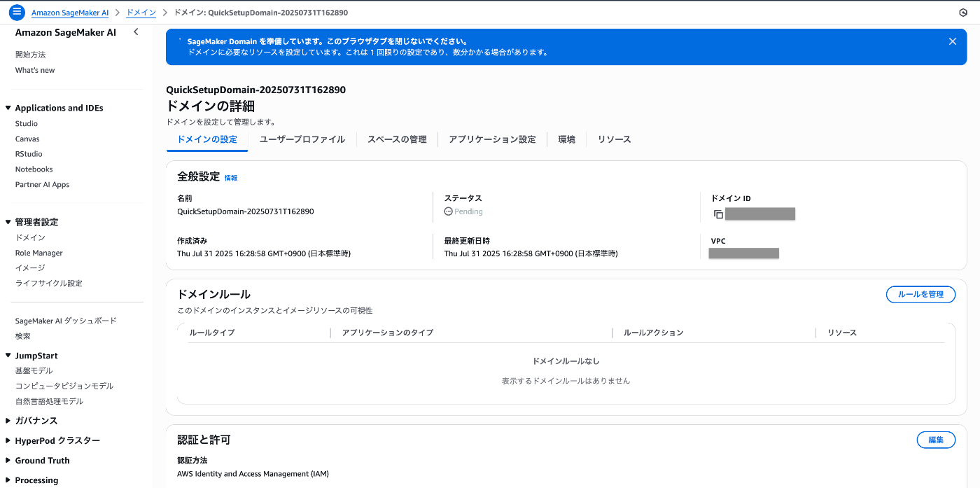
Task: Expand the HyperPod クラスター section
Action: pyautogui.click(x=8, y=440)
